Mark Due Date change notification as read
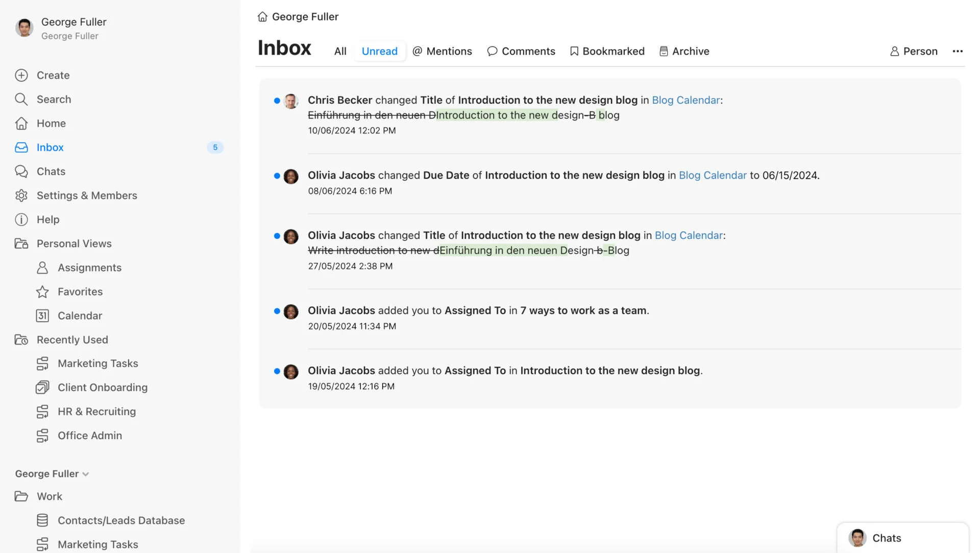The image size is (980, 553). click(277, 176)
